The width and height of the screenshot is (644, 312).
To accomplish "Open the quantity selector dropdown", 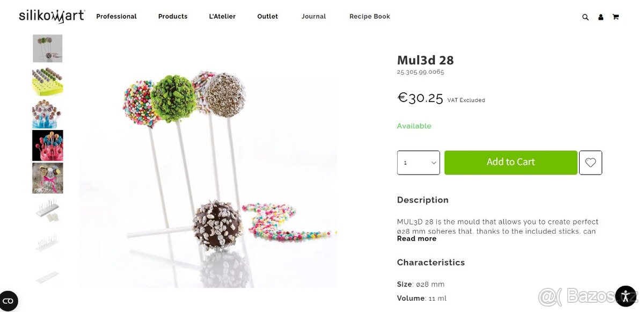I will tap(419, 163).
